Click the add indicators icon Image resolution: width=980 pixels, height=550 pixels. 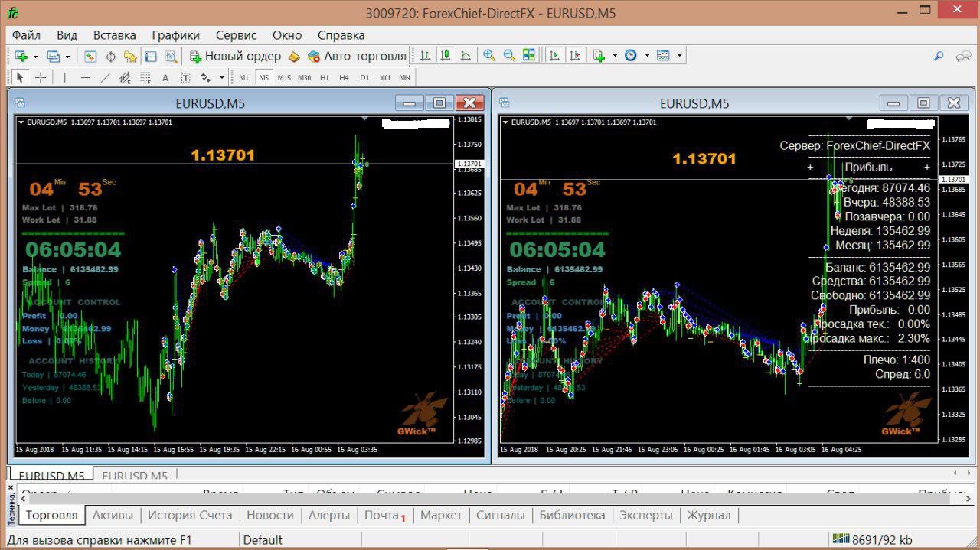click(599, 56)
